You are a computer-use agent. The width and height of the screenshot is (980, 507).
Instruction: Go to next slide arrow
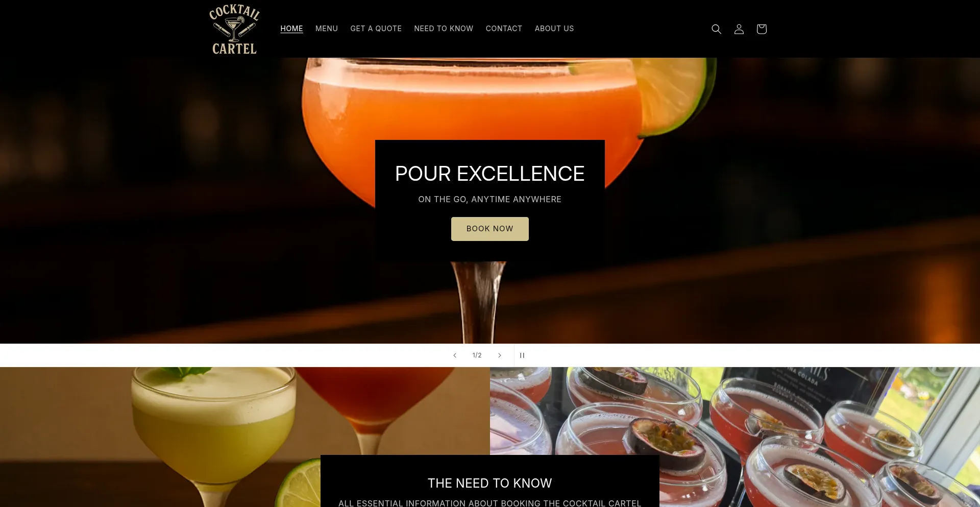pyautogui.click(x=499, y=355)
